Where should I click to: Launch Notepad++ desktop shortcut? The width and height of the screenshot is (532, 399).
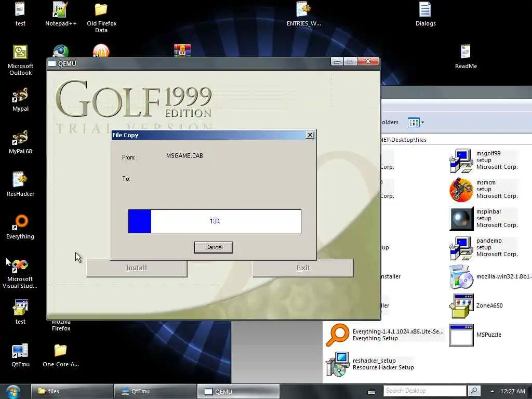(61, 14)
